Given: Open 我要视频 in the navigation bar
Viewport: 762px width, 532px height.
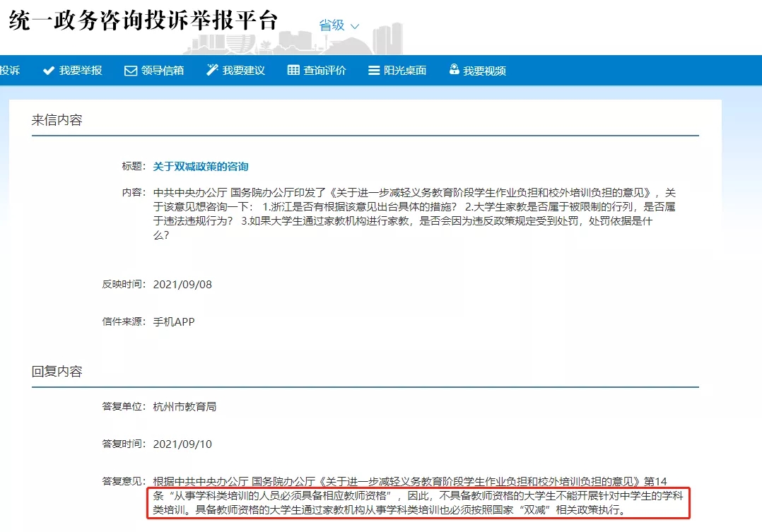Looking at the screenshot, I should tap(477, 71).
